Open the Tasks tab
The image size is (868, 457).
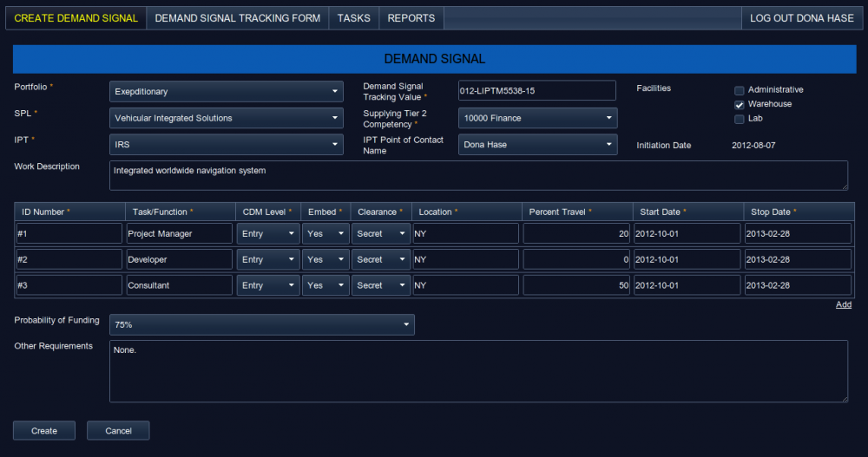click(353, 18)
